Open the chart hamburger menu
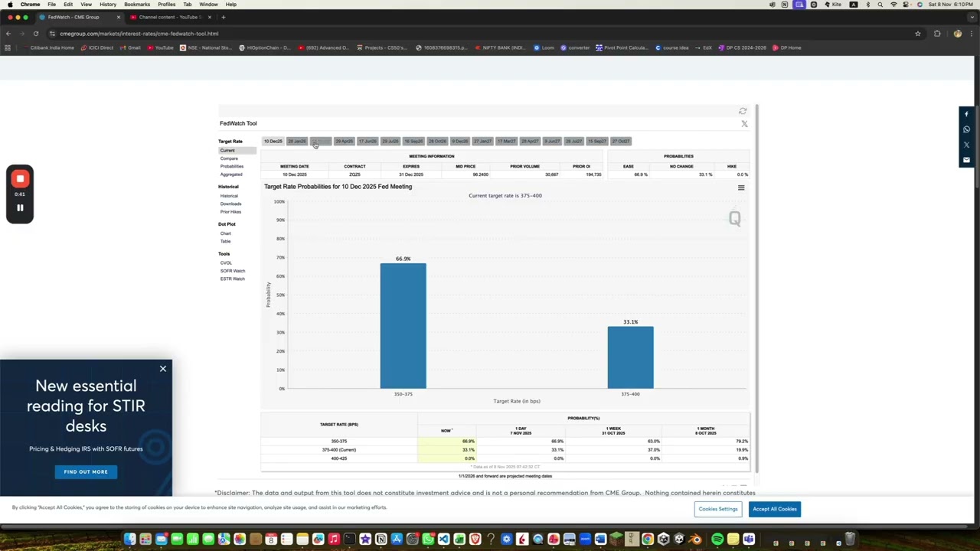 (740, 187)
